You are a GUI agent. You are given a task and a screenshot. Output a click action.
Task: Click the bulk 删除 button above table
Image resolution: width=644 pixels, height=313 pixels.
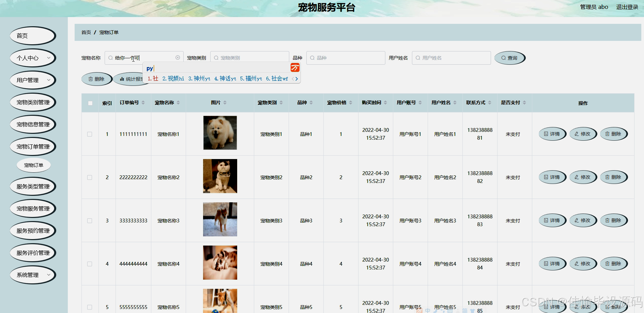pyautogui.click(x=97, y=79)
